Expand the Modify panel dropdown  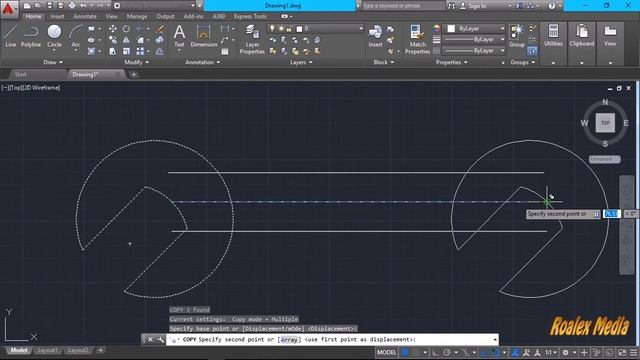pos(137,62)
